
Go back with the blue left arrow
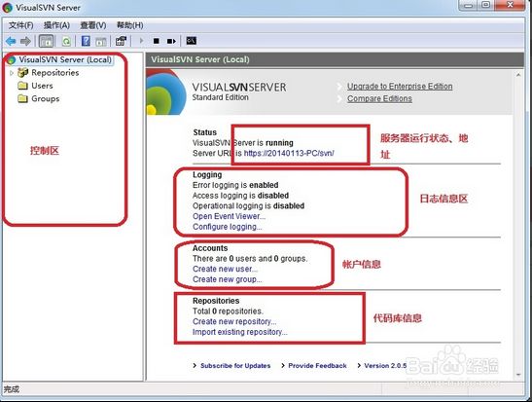click(11, 41)
